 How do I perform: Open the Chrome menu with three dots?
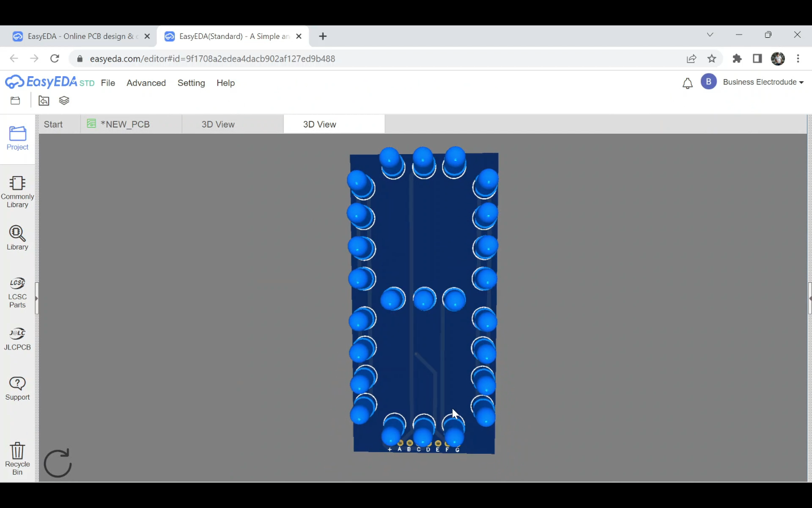798,59
